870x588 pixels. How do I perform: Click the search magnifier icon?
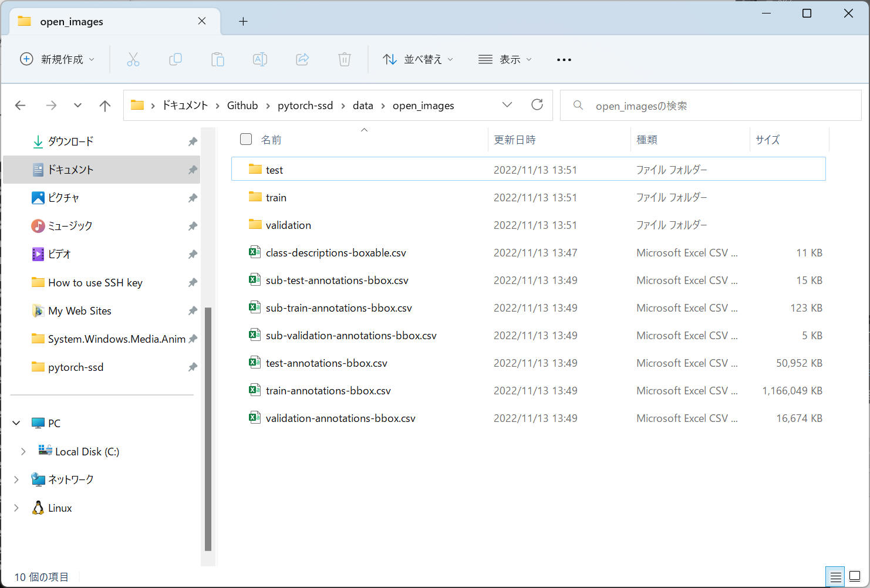click(578, 105)
